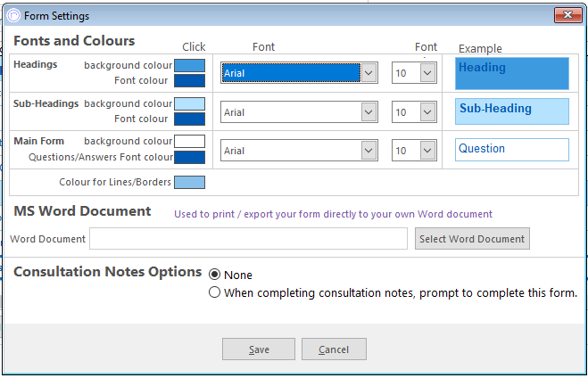Select the None radio option
This screenshot has height=378, width=588.
[x=214, y=275]
